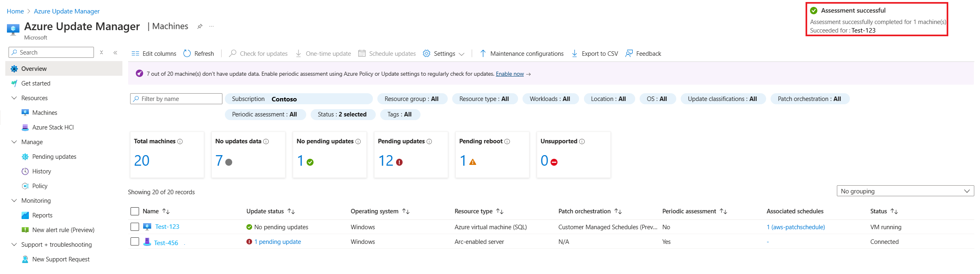980x274 pixels.
Task: Collapse the sidebar with the double chevron
Action: pyautogui.click(x=115, y=53)
